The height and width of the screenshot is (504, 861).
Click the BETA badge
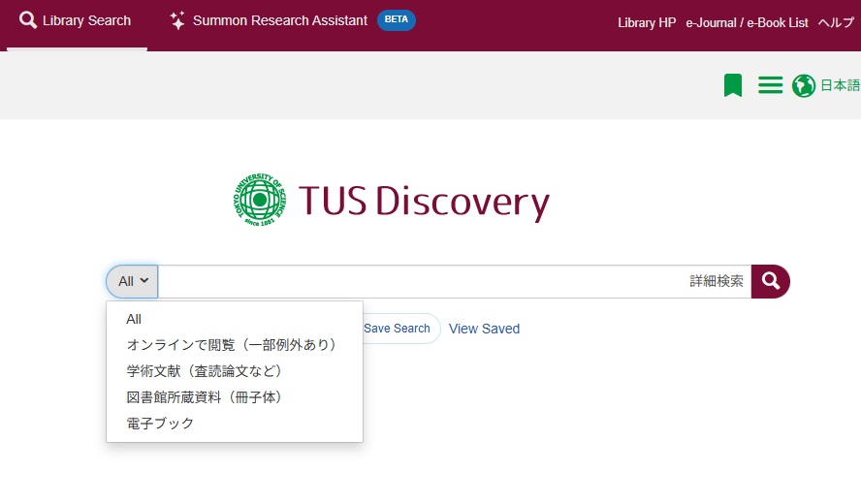click(x=397, y=19)
